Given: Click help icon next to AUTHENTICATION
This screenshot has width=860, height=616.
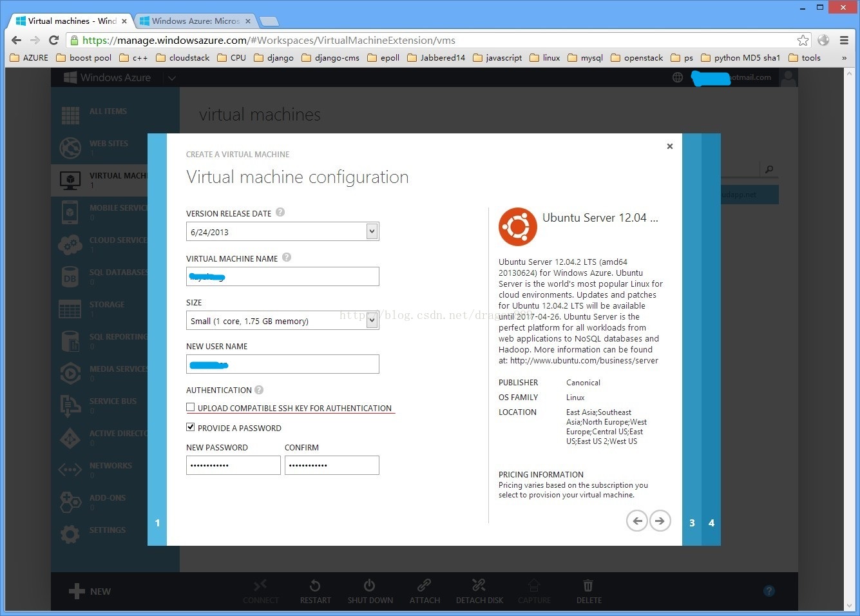Looking at the screenshot, I should pos(259,390).
